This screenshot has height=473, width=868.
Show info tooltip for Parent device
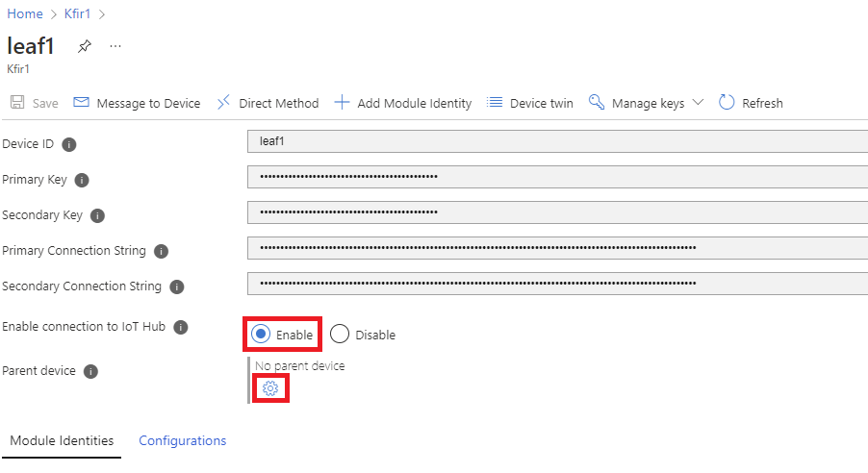point(90,371)
